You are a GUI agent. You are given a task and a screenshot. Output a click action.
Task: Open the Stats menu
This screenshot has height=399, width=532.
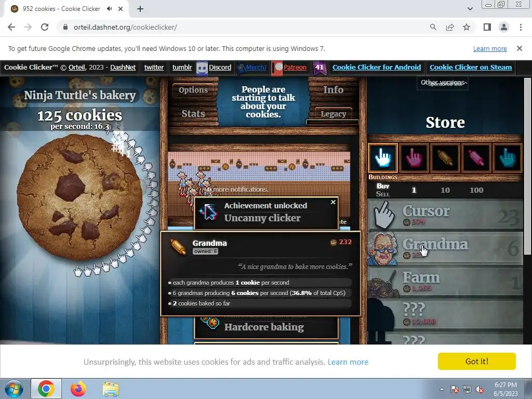click(193, 114)
